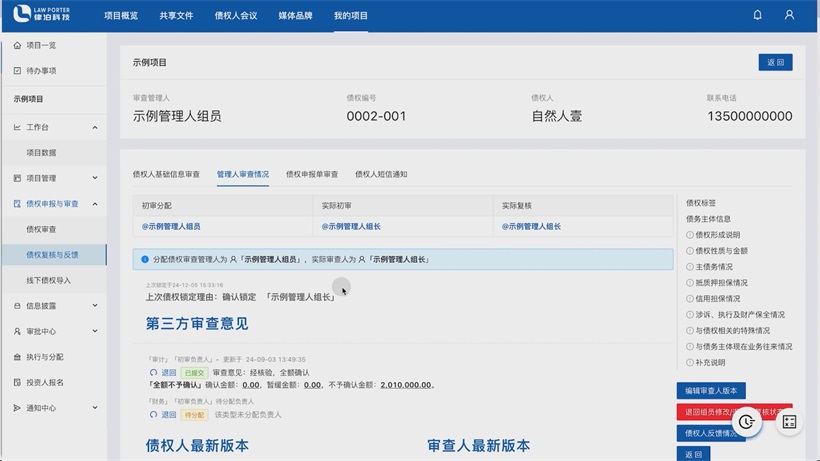
Task: Click the circular icon next to 审计 退回
Action: click(153, 373)
